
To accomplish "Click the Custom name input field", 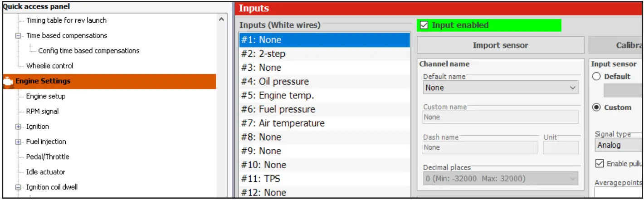I will click(501, 117).
